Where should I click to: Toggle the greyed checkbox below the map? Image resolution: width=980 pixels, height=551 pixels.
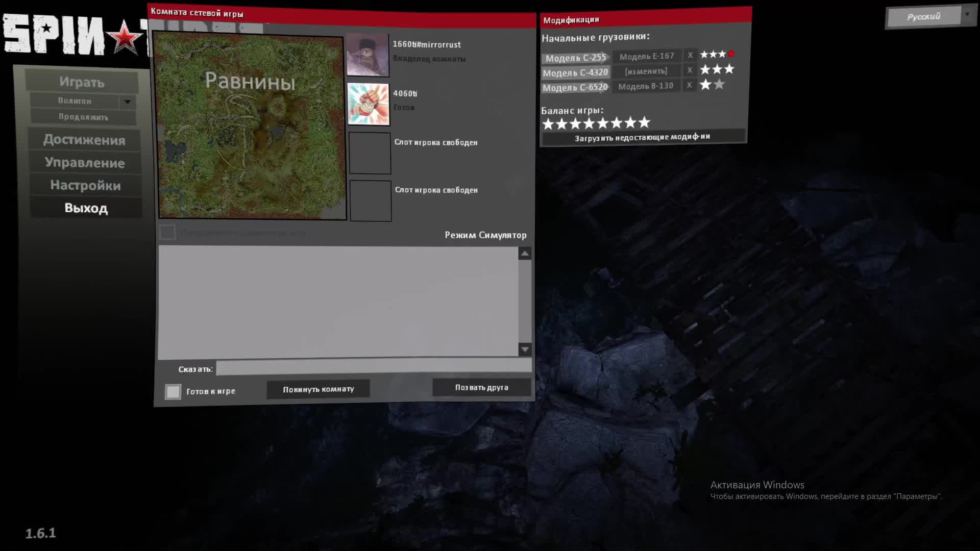[167, 233]
